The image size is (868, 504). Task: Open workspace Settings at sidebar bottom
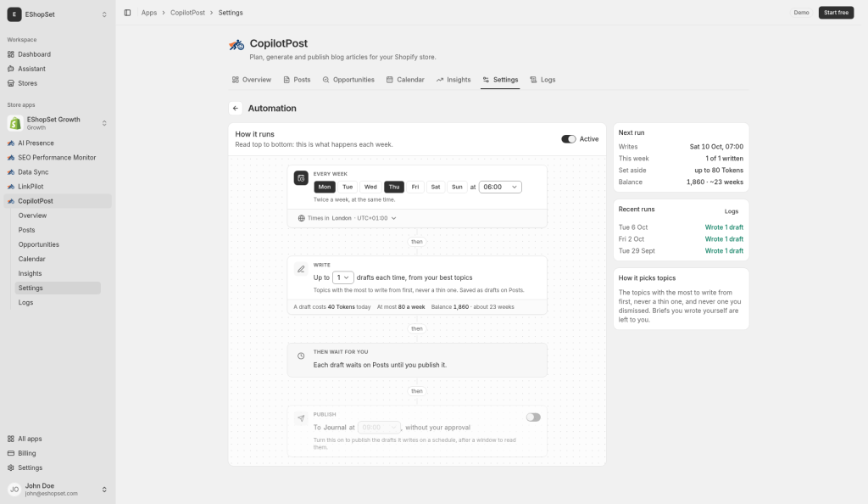(58, 468)
